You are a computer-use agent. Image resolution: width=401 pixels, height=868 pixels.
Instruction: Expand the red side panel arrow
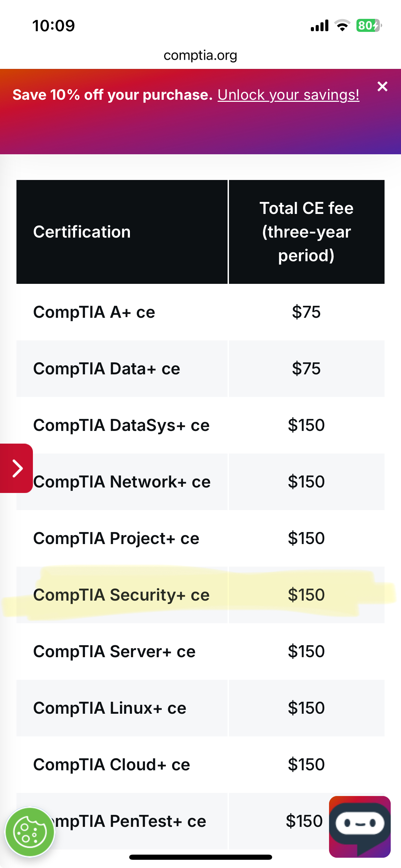point(16,468)
